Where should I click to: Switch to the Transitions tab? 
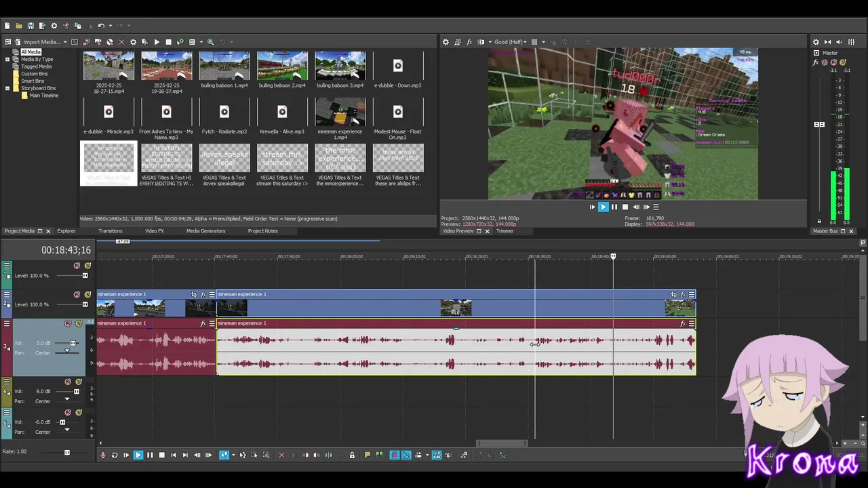[x=110, y=231]
